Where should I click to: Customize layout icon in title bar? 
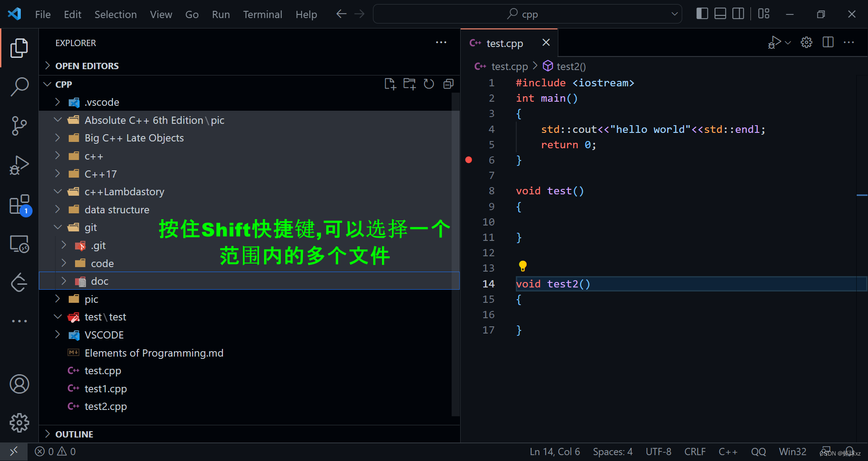764,14
